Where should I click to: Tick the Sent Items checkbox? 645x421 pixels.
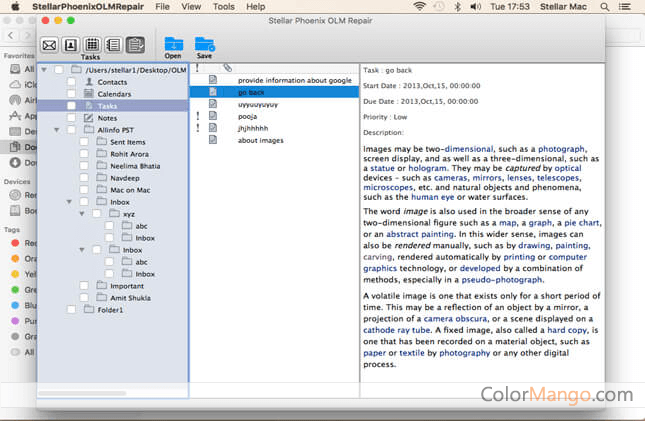pos(84,142)
